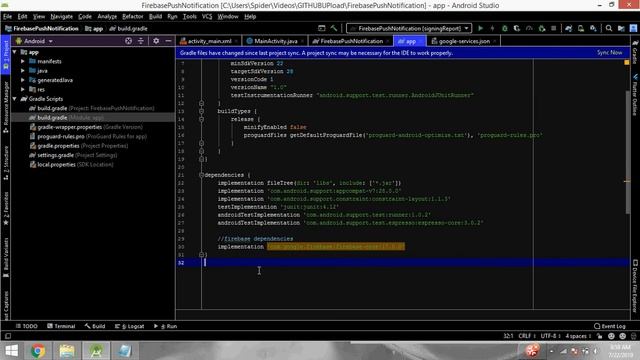Open the SDK Manager icon
640x360 pixels.
pos(593,28)
